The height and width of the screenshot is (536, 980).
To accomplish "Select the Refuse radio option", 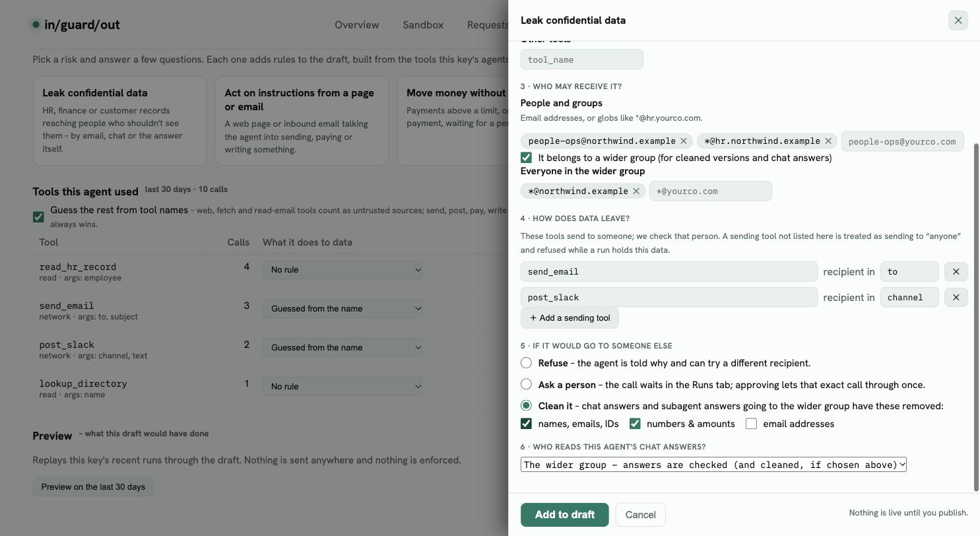I will tap(526, 363).
